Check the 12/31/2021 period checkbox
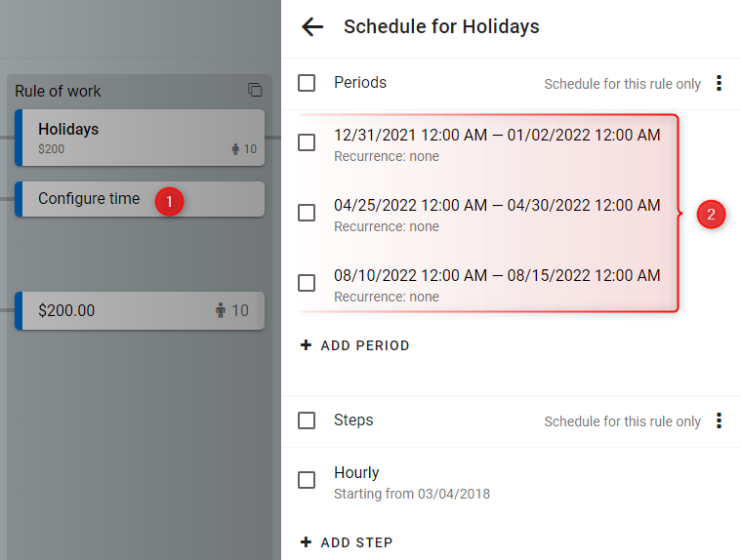This screenshot has height=560, width=741. tap(307, 142)
